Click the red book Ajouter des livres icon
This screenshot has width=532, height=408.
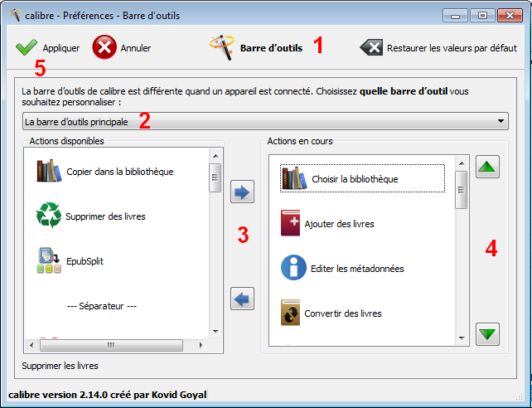[x=290, y=223]
